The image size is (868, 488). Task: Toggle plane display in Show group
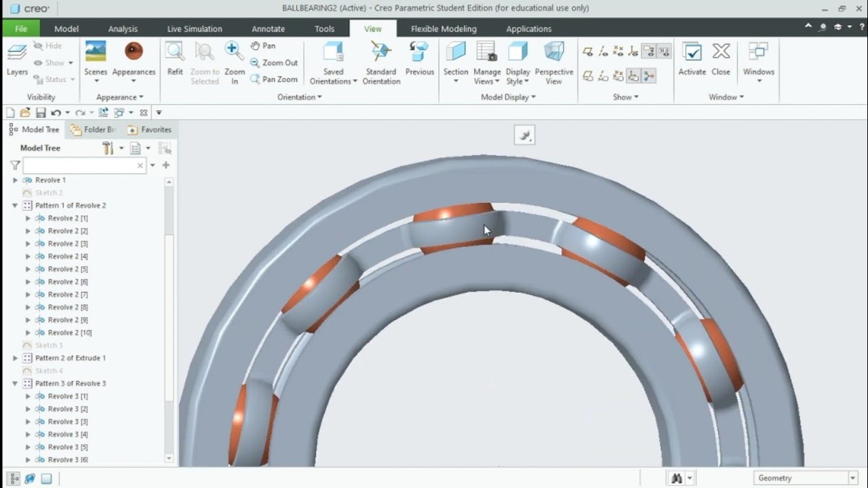[x=588, y=52]
